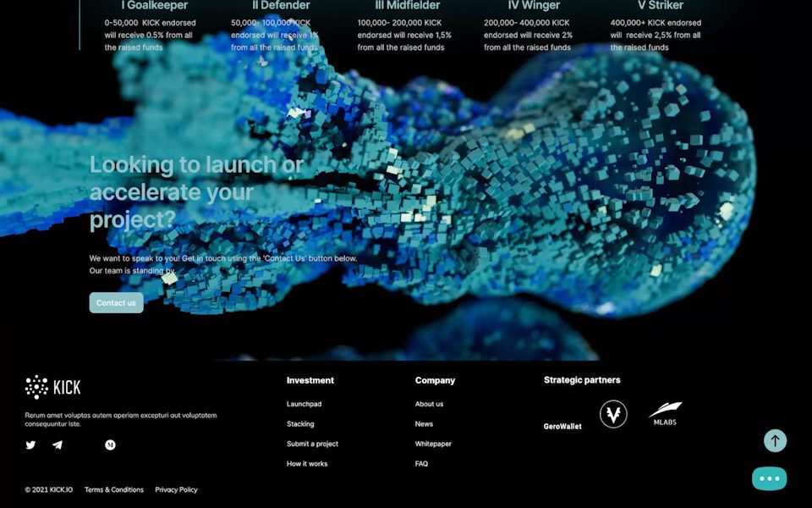
Task: Click the KICK logo in the footer
Action: pyautogui.click(x=52, y=387)
